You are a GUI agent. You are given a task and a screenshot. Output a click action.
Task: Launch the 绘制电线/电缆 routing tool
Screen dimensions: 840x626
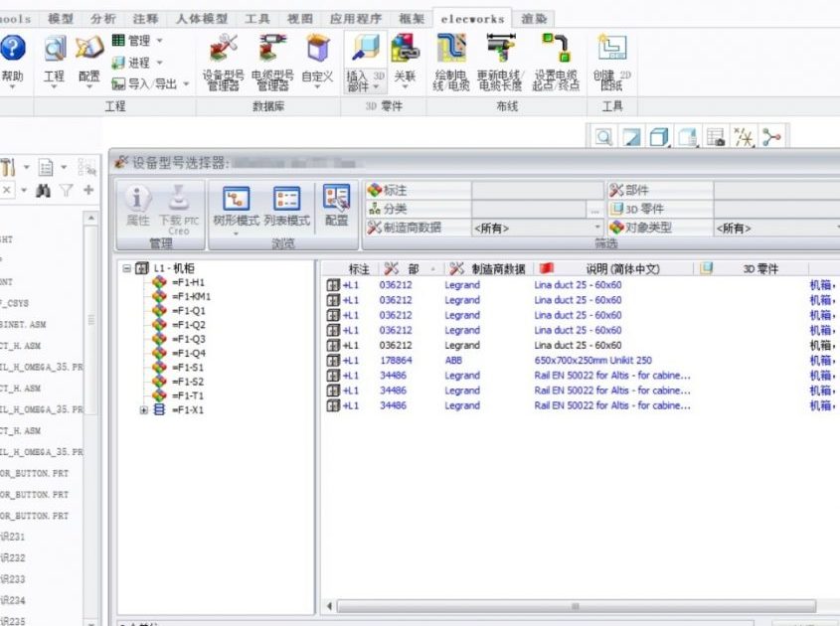[x=451, y=62]
